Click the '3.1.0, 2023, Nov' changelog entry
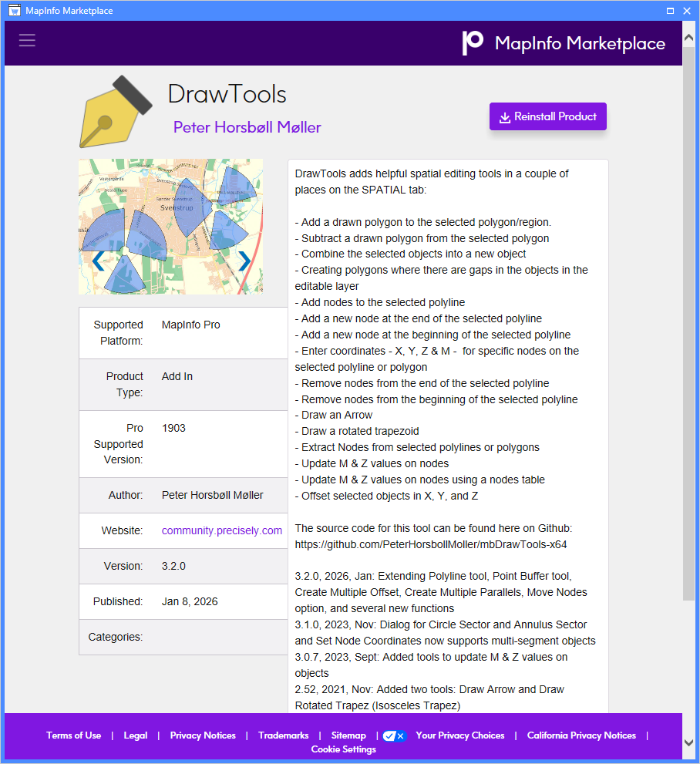The height and width of the screenshot is (764, 700). pyautogui.click(x=446, y=633)
